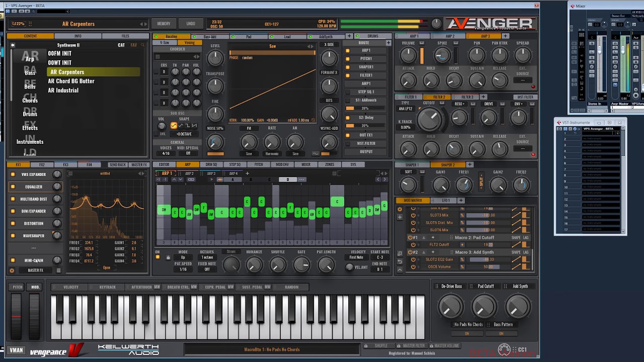Open the PAT.SPEED 1/16 dropdown
This screenshot has width=644, height=362.
click(183, 269)
